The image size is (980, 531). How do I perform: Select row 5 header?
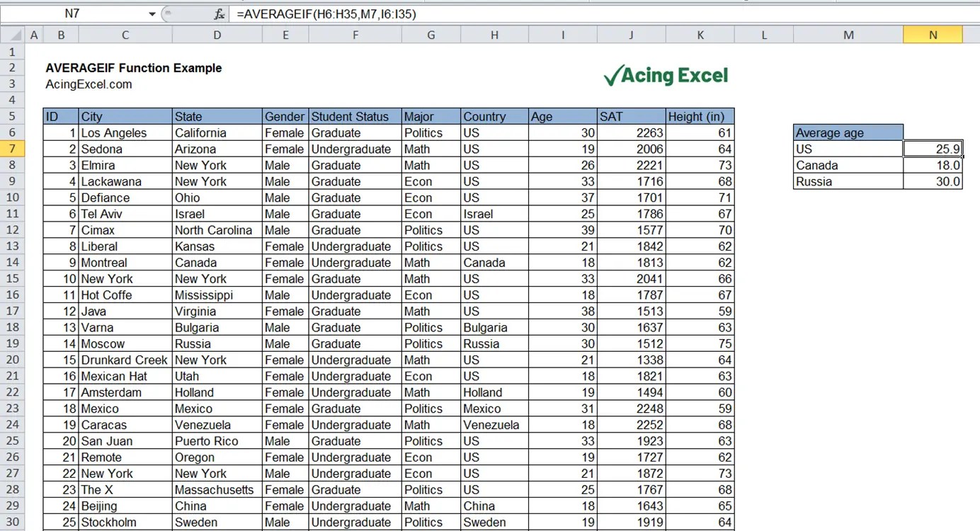[13, 116]
